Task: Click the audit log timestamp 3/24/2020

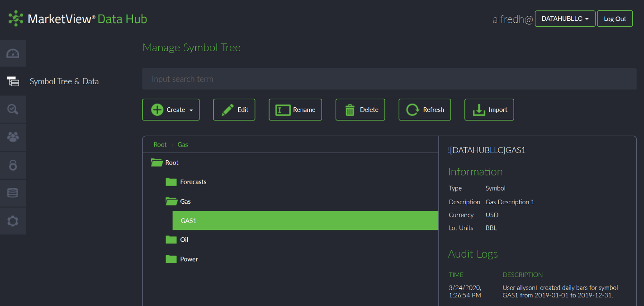Action: point(465,292)
